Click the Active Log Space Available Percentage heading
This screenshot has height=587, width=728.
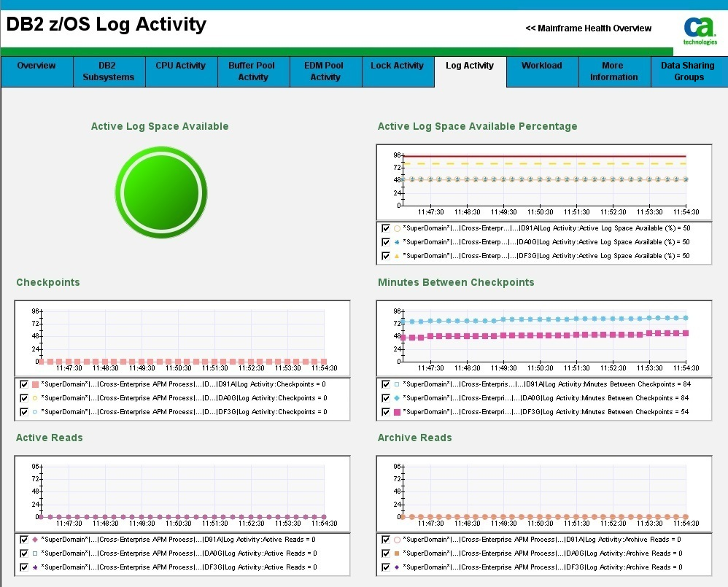[x=477, y=126]
